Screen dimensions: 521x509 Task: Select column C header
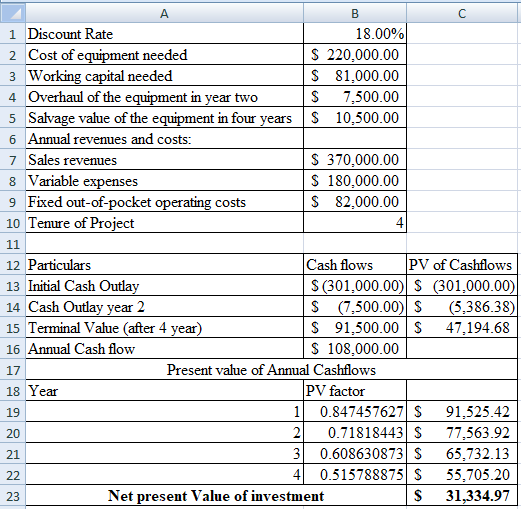462,13
